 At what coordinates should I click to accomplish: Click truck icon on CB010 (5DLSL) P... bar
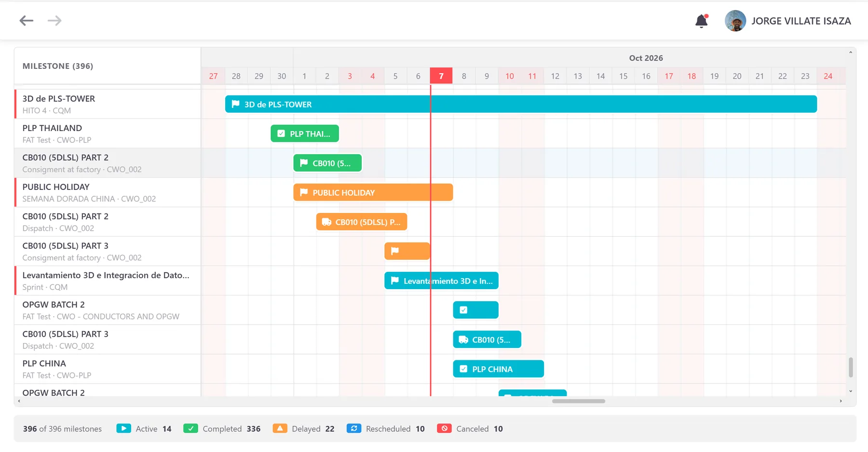pyautogui.click(x=326, y=222)
